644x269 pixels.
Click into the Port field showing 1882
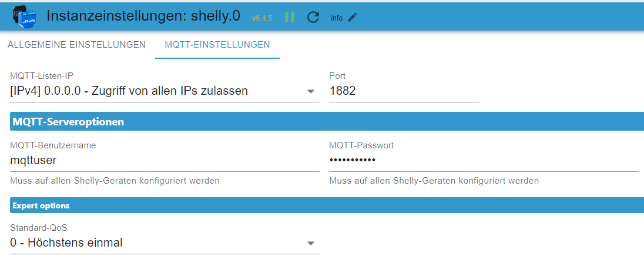(404, 91)
